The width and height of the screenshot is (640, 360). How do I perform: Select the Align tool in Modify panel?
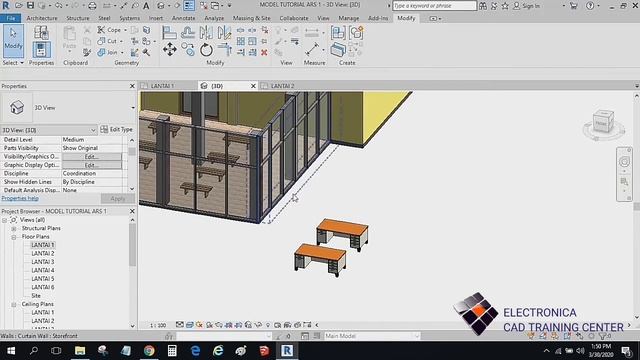169,33
